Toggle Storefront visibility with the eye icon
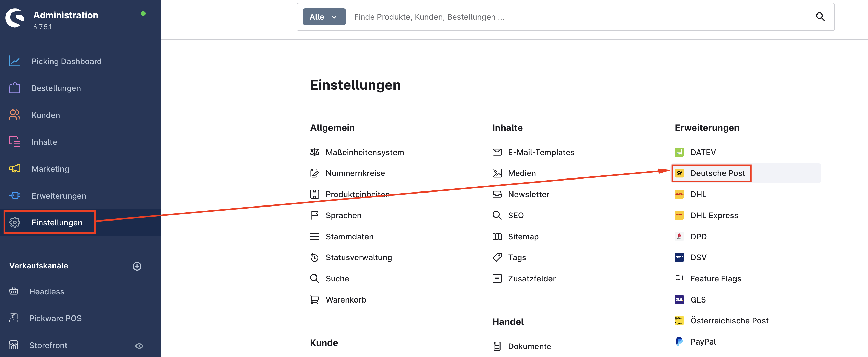Screen dimensions: 868x357 tap(139, 346)
